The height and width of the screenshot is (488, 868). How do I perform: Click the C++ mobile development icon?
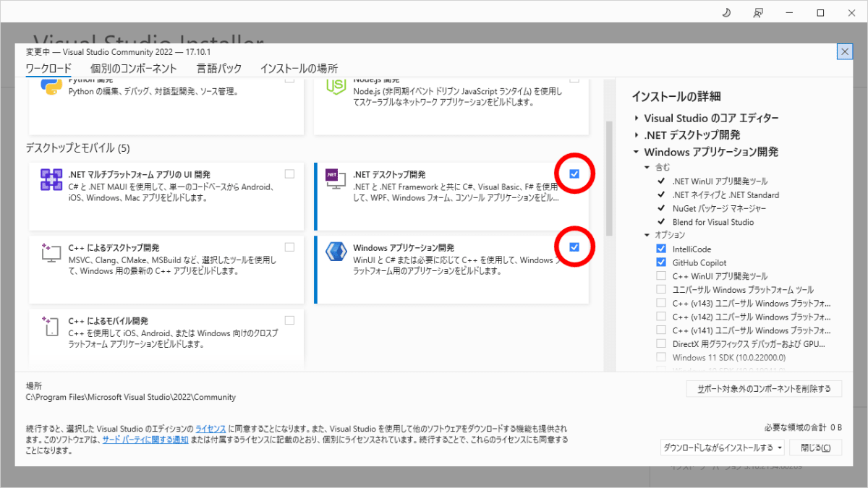tap(51, 325)
